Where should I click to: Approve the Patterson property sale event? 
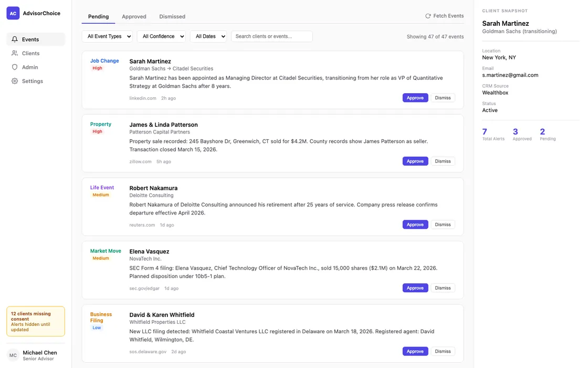[x=415, y=161]
